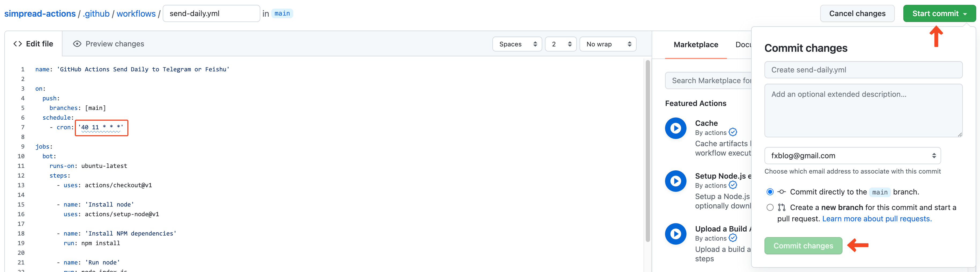Click the Start commit dropdown button
The height and width of the screenshot is (272, 980).
coord(939,13)
